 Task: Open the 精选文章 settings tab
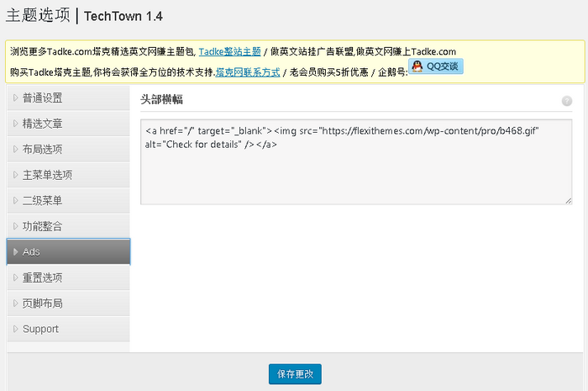(x=42, y=124)
